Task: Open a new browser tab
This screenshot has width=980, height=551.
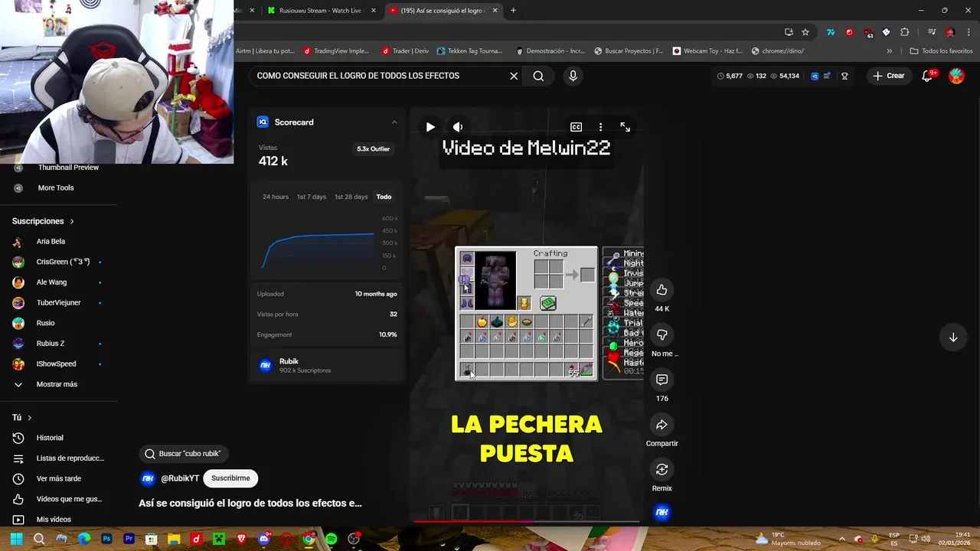Action: pos(513,11)
